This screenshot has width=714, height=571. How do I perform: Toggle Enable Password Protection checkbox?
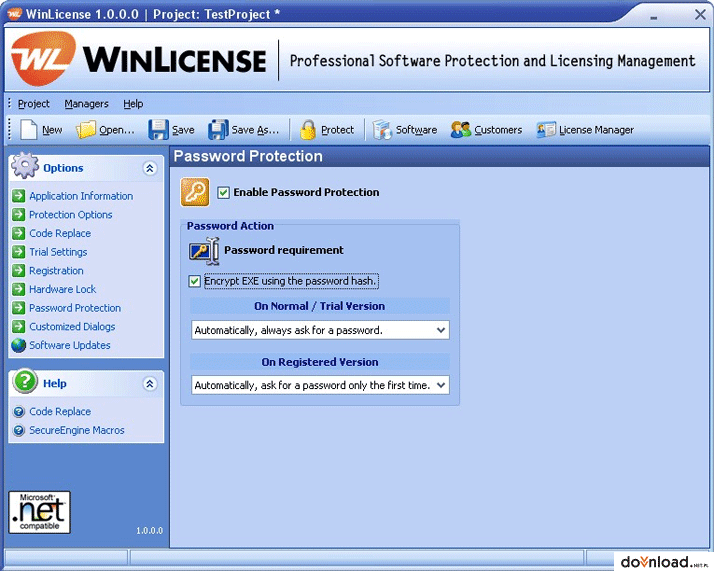click(223, 193)
